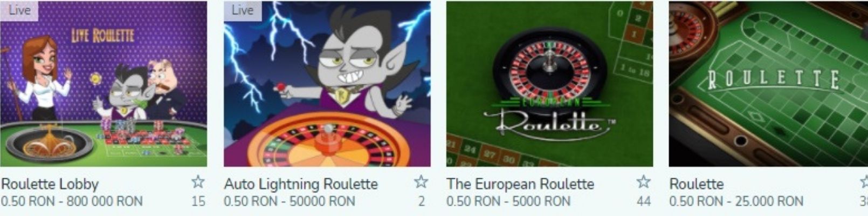
Task: Open The European Roulette title link
Action: point(520,184)
